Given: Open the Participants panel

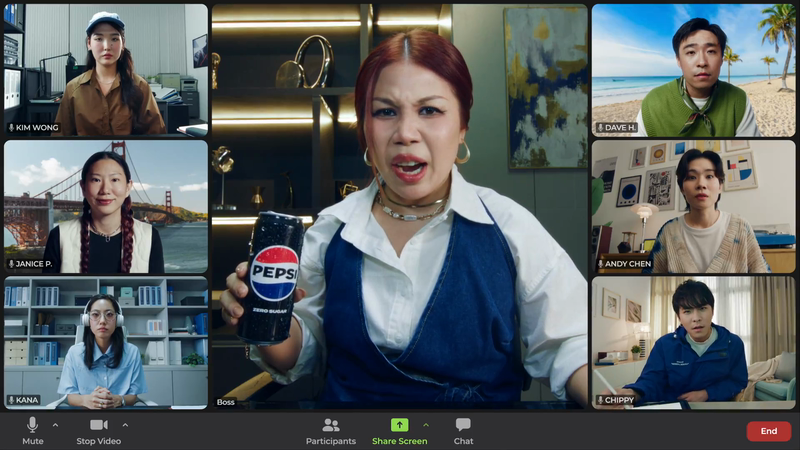Looking at the screenshot, I should click(331, 431).
